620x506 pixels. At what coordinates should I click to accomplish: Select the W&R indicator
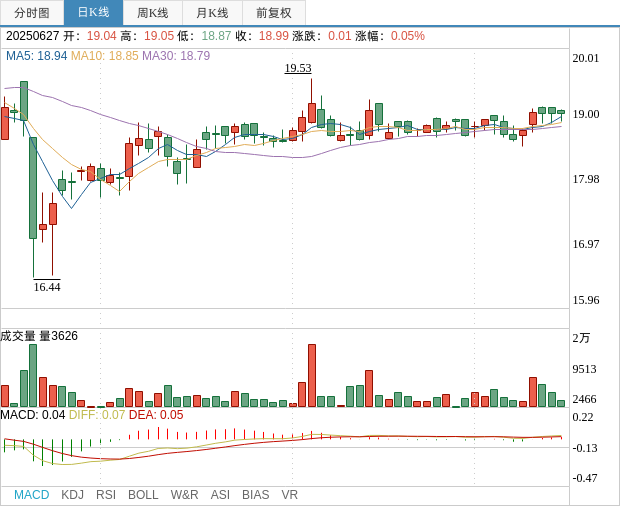pyautogui.click(x=184, y=495)
